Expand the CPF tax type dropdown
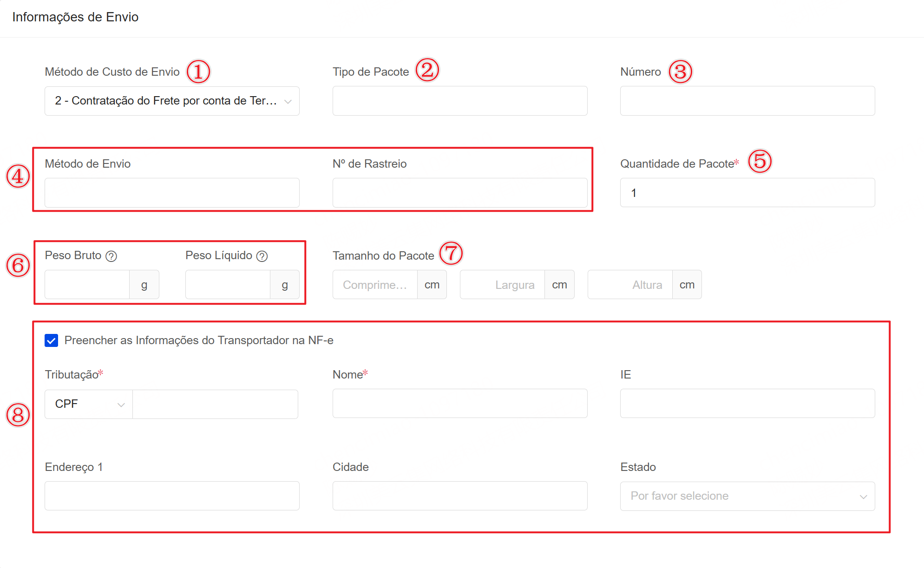924x568 pixels. pos(89,404)
